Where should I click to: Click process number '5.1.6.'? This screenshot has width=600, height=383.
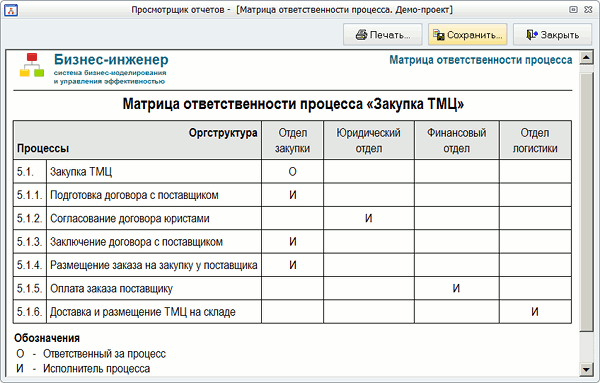(x=29, y=312)
